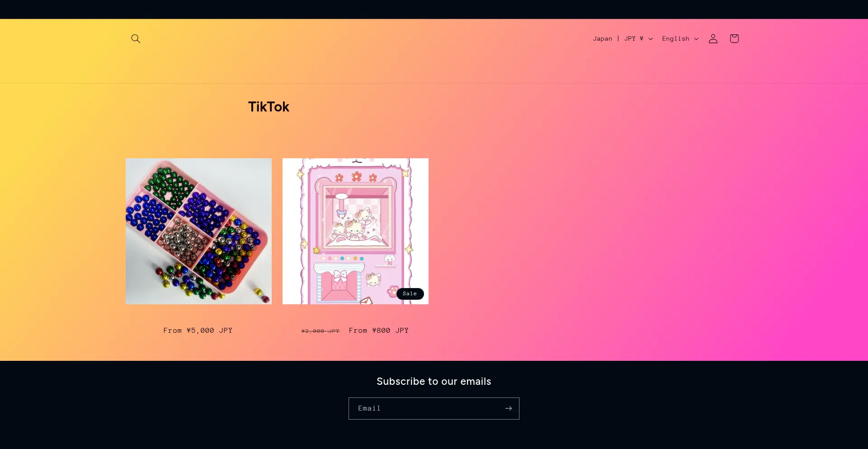Image resolution: width=868 pixels, height=449 pixels.
Task: Click the Sale badge on product
Action: 410,294
